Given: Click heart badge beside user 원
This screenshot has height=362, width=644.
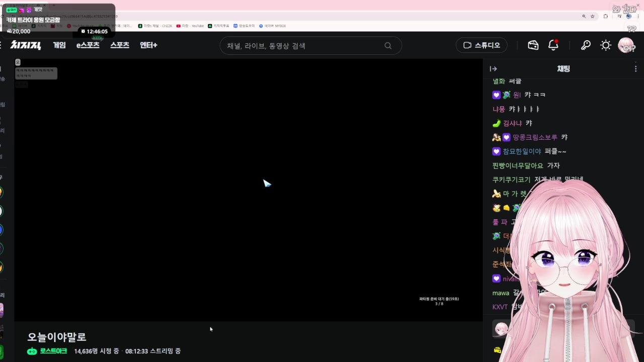Looking at the screenshot, I should (497, 95).
